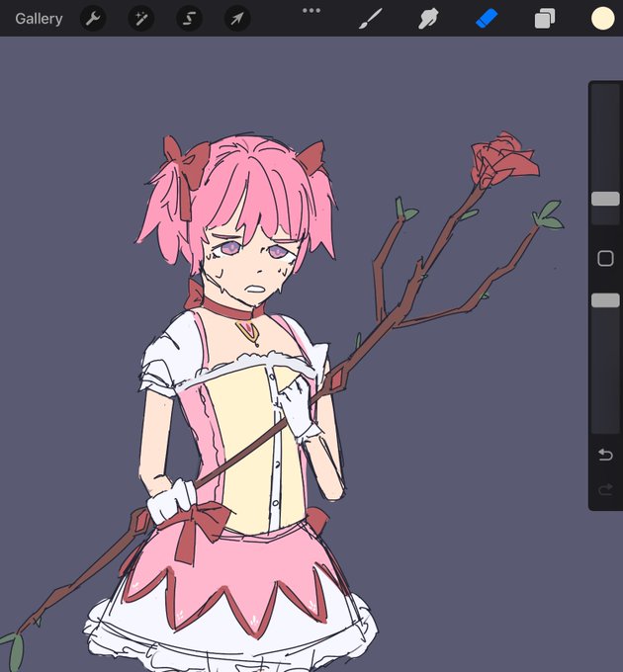
Task: Open the Actions wrench menu
Action: 93,19
